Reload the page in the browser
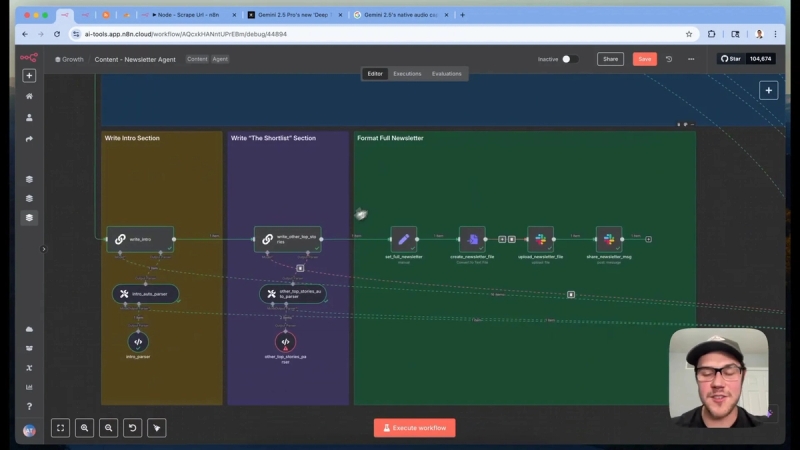The height and width of the screenshot is (450, 800). click(57, 34)
